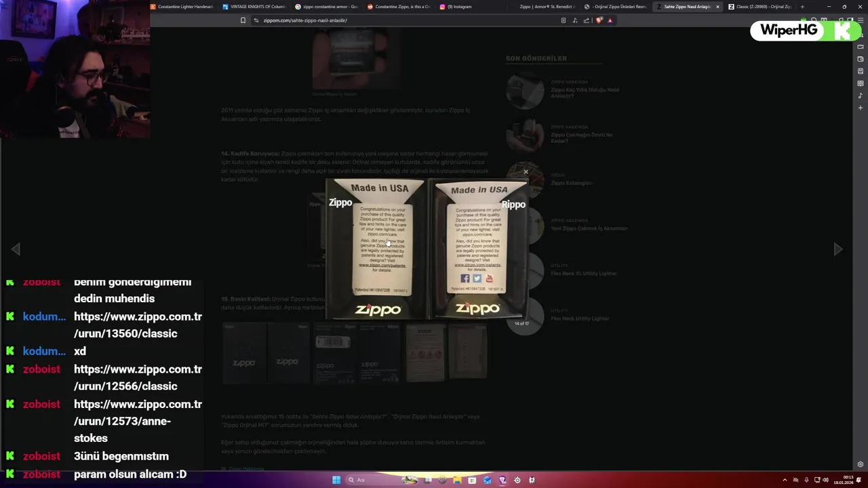Open Yeni Zippo Çakmak İç Aksamları post
This screenshot has width=868, height=488.
point(589,228)
